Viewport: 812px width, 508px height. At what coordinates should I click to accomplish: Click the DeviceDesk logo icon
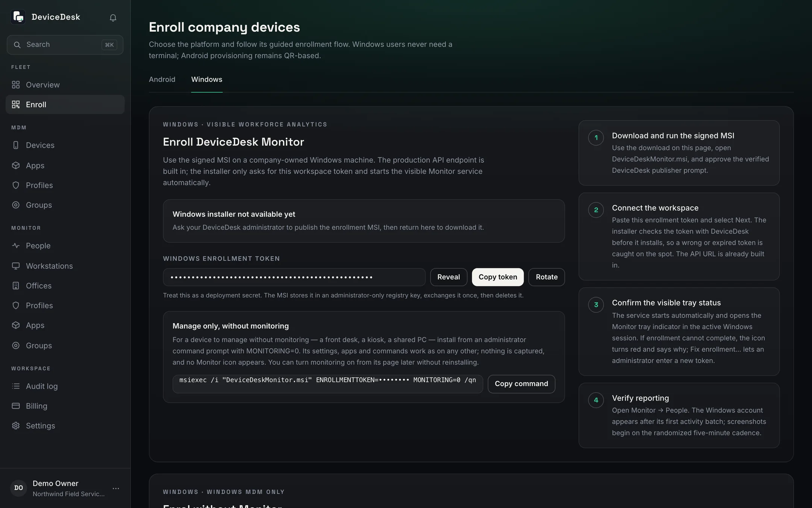tap(18, 17)
